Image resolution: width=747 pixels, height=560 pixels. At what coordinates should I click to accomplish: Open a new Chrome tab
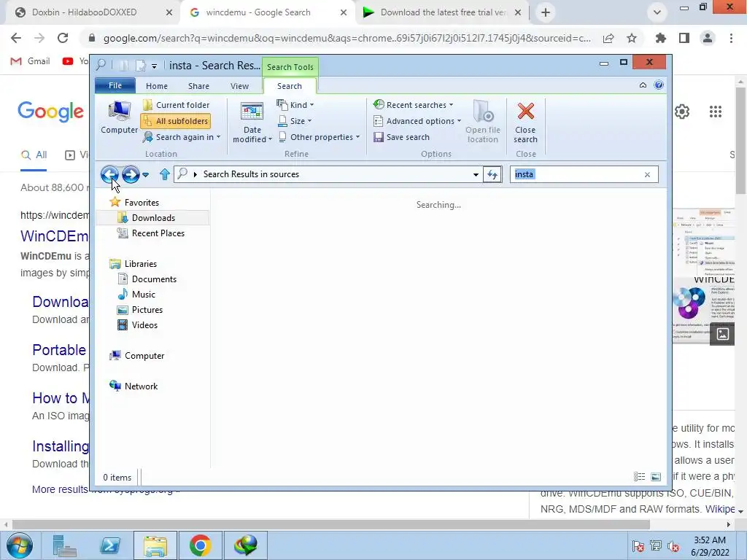[x=546, y=12]
